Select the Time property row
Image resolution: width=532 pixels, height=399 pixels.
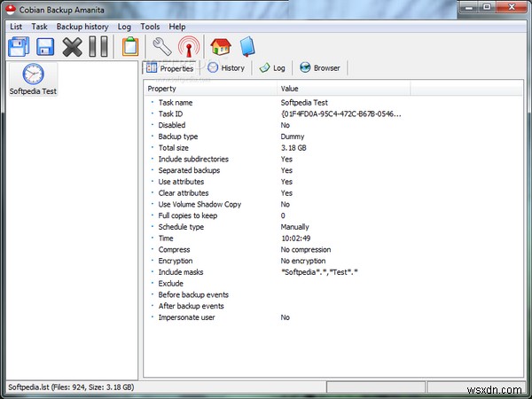click(333, 239)
